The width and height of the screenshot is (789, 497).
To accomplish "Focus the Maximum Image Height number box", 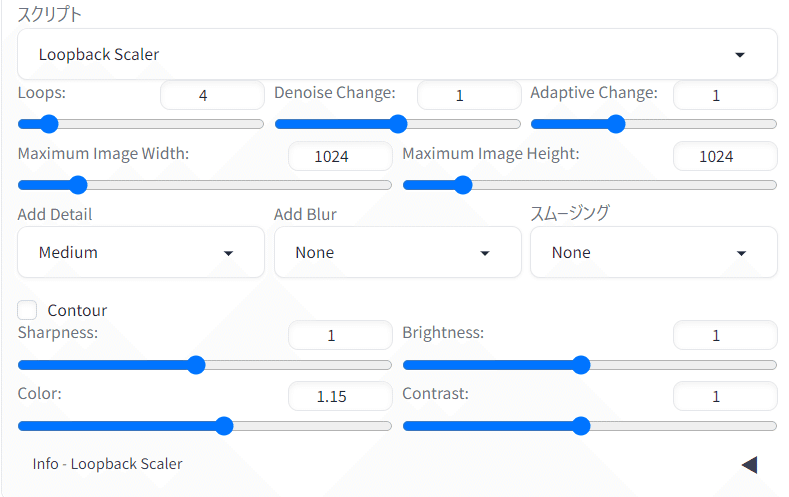I will [x=724, y=156].
